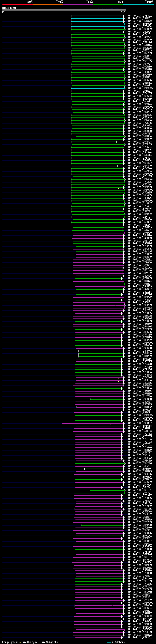
Task: Open the UniRef100_C5WNY4 entry
Action: pos(140,281)
